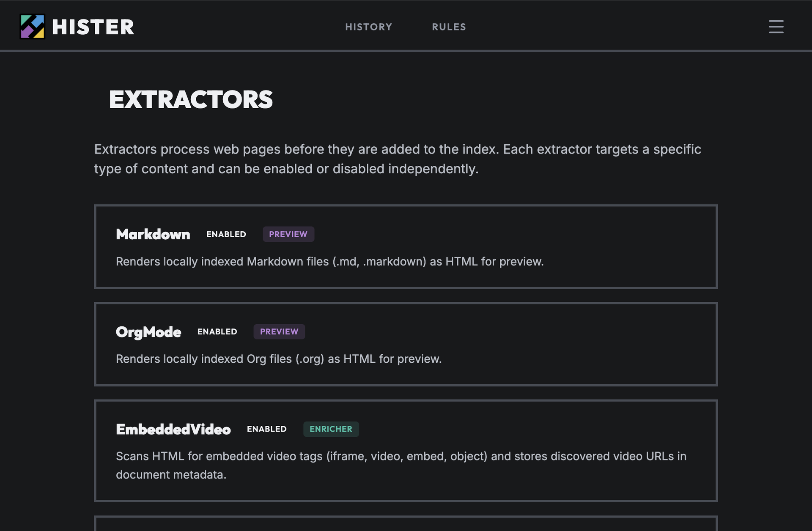Image resolution: width=812 pixels, height=531 pixels.
Task: Click the OrgMode description about .org files
Action: [279, 359]
